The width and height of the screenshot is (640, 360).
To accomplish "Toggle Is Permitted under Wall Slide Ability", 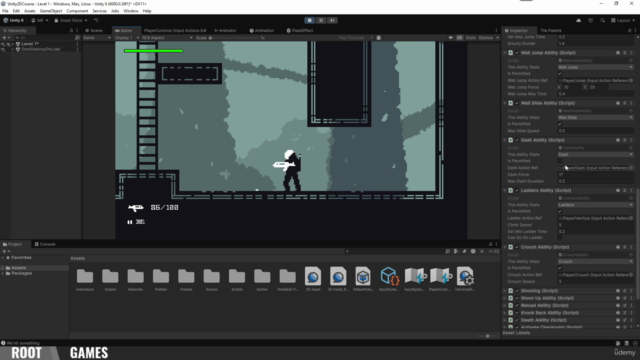I will pos(560,124).
